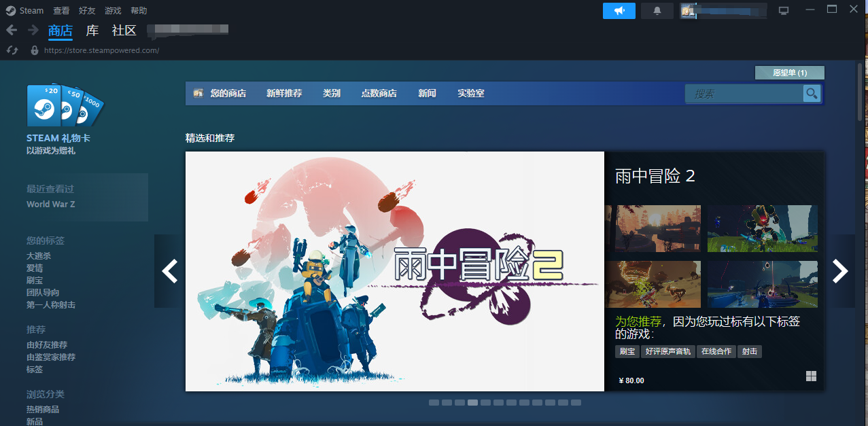The width and height of the screenshot is (868, 426).
Task: Click the 雨中冒险 2 title text
Action: [655, 177]
